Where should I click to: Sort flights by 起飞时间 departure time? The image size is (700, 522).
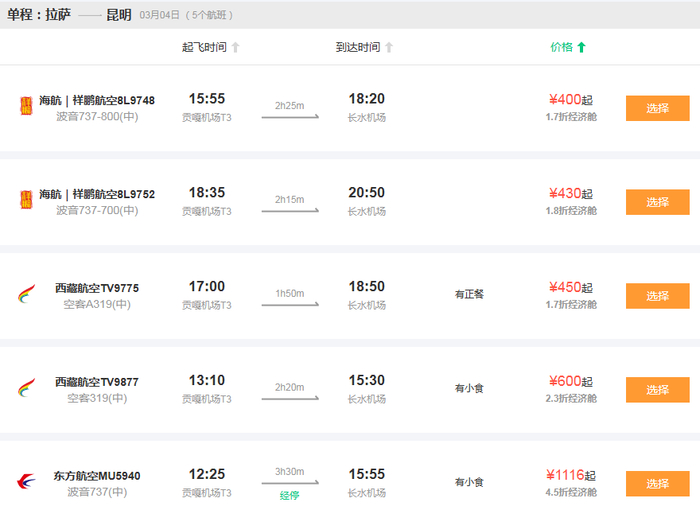pyautogui.click(x=204, y=47)
